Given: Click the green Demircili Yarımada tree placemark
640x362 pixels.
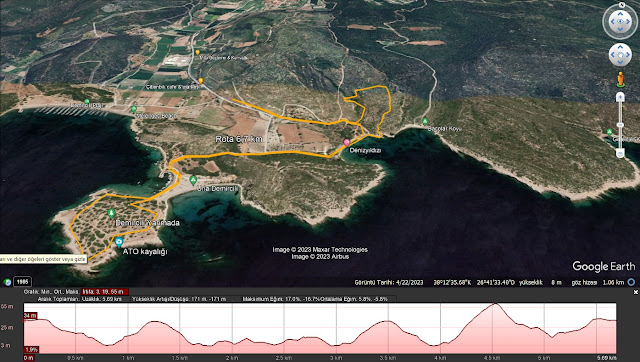Looking at the screenshot, I should click(x=111, y=213).
